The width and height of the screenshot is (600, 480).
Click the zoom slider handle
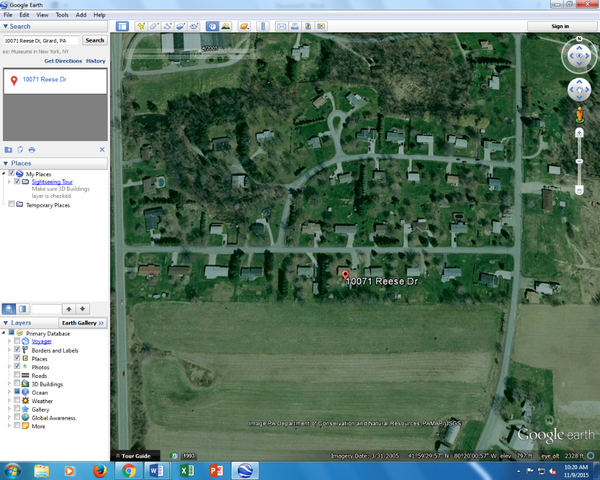click(579, 162)
